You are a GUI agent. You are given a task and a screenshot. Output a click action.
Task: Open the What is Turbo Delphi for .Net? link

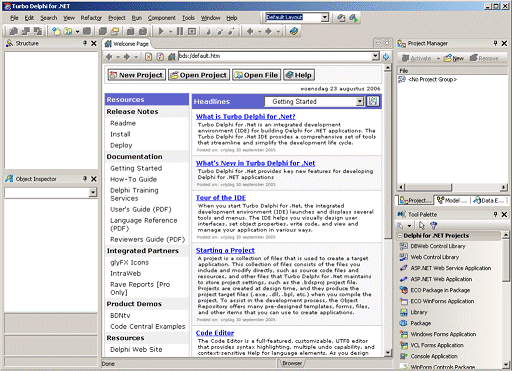(246, 116)
